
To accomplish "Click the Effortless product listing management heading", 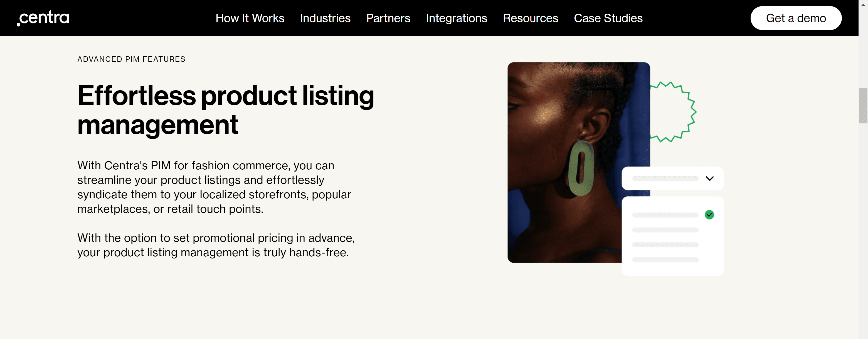I will pyautogui.click(x=225, y=110).
